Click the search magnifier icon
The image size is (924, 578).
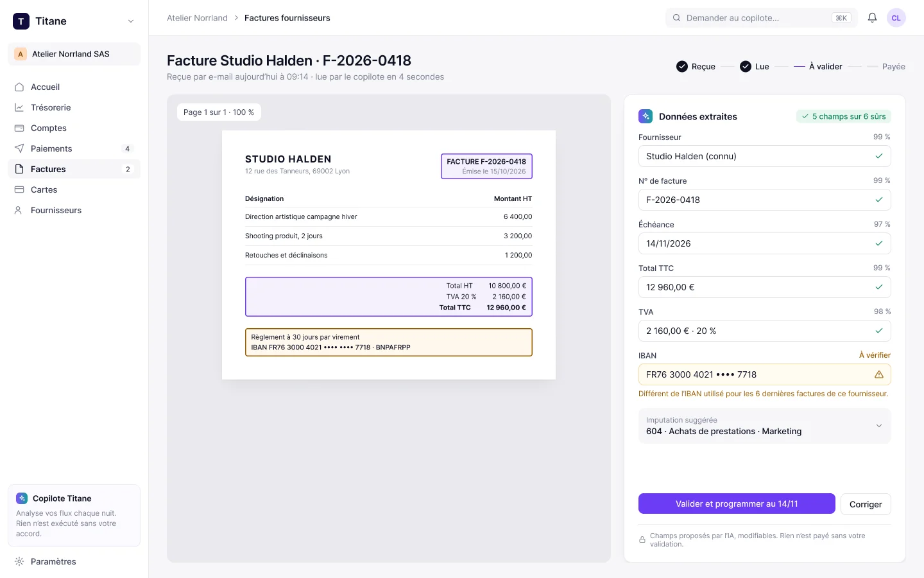tap(677, 18)
